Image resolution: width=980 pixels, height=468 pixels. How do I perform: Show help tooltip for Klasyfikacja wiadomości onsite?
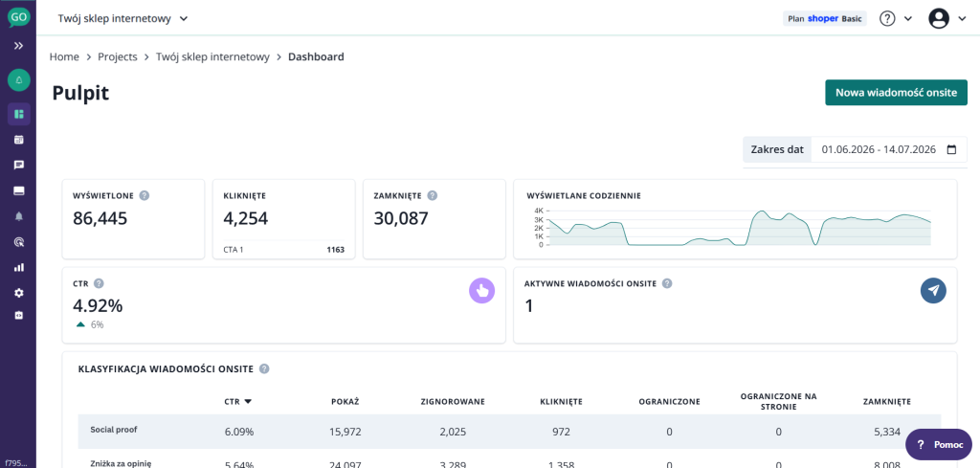point(264,368)
